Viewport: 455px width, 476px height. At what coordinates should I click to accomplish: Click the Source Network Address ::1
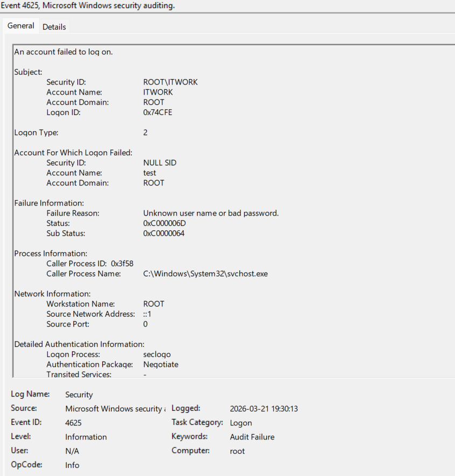[147, 314]
